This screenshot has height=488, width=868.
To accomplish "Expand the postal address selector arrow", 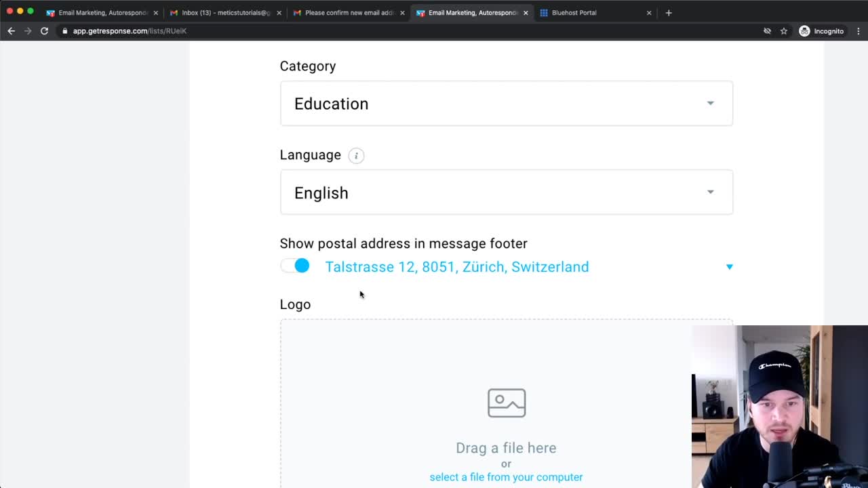I will pos(730,267).
